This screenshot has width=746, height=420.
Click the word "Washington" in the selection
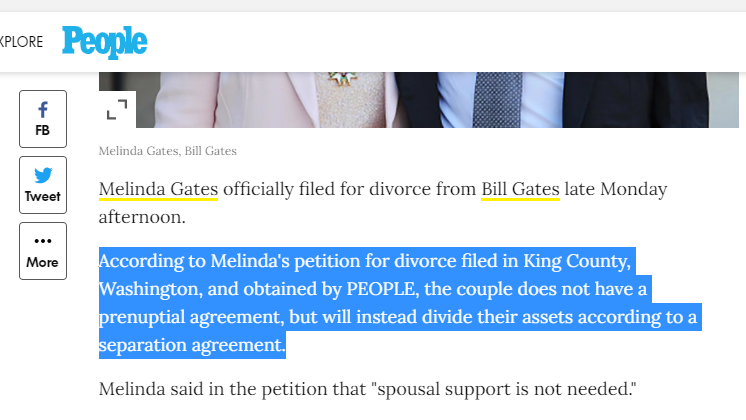[147, 290]
